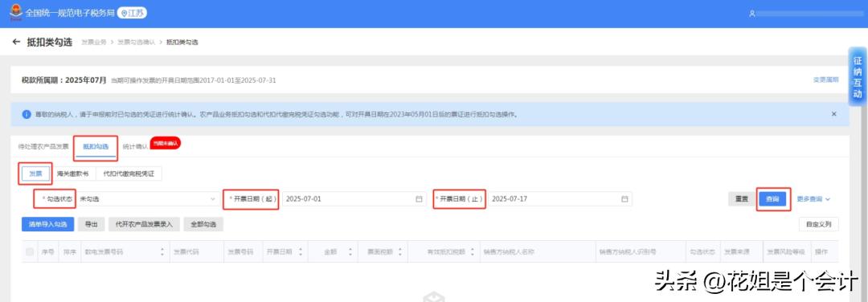Click the 变更属期 link

825,80
